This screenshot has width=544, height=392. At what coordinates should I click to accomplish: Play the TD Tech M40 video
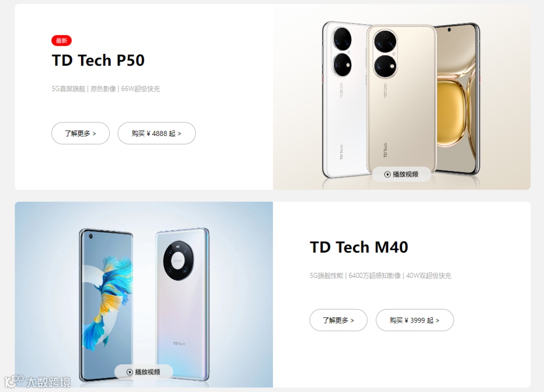click(x=144, y=372)
